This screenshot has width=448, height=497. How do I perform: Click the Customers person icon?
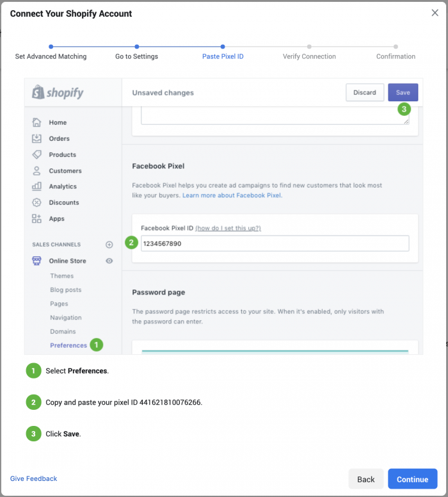pyautogui.click(x=36, y=171)
